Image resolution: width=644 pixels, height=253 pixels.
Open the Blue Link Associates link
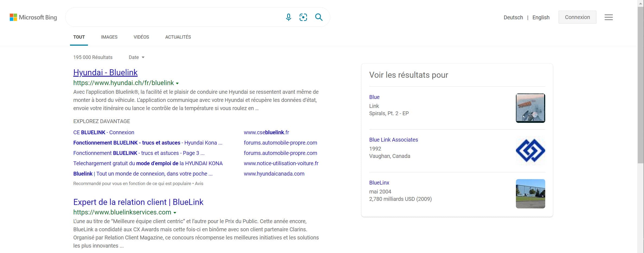394,140
